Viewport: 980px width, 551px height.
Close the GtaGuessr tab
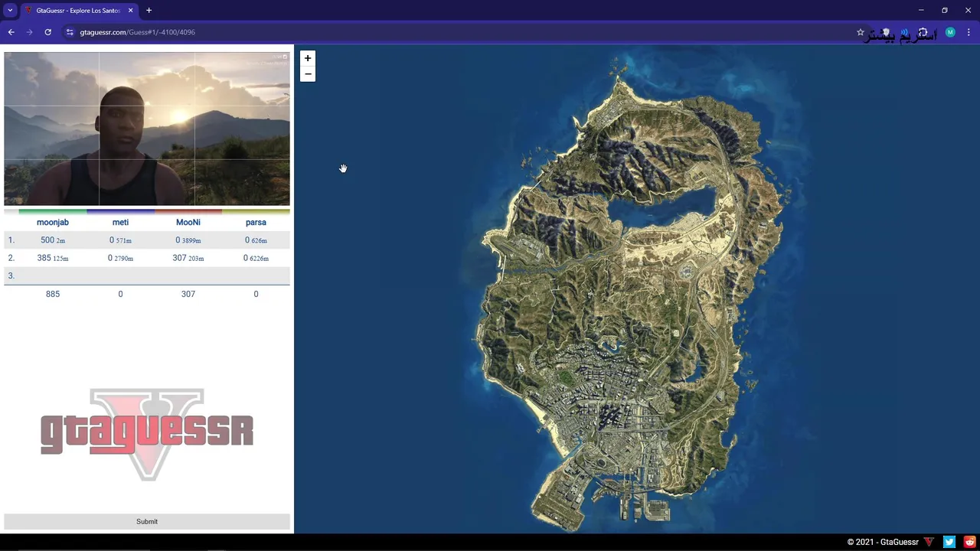[130, 11]
